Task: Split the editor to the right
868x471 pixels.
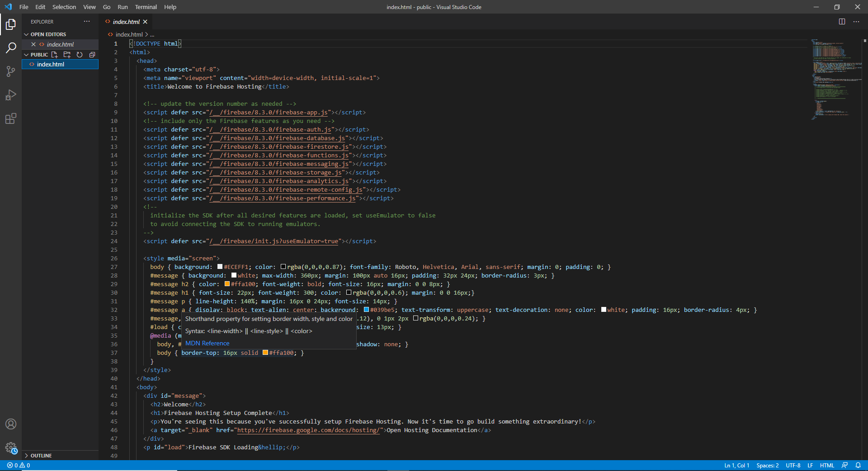Action: pos(842,21)
